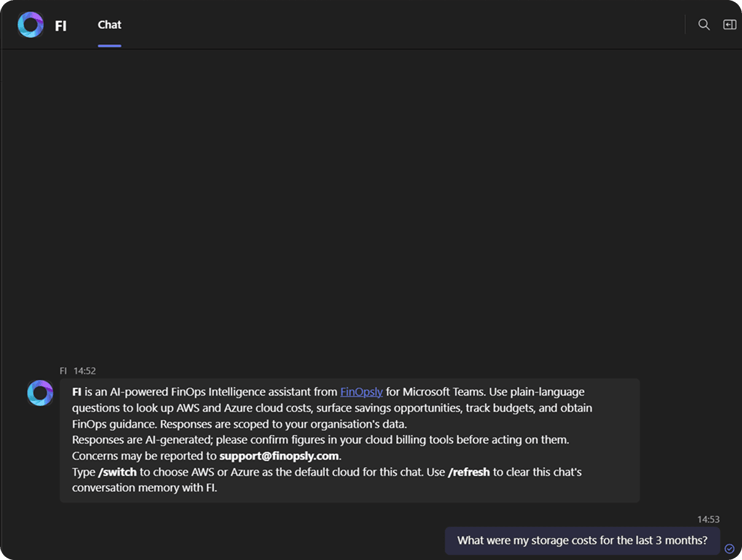
Task: Click the /switch command text
Action: pos(117,472)
